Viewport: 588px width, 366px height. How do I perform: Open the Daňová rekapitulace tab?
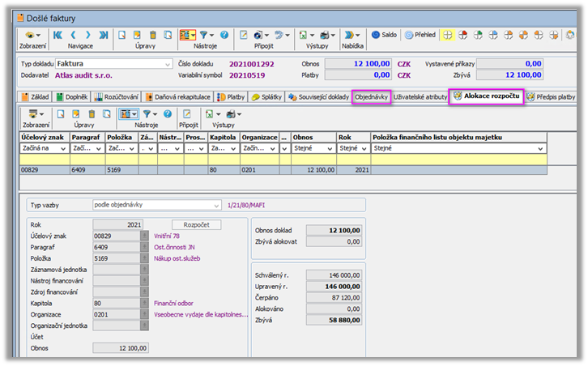point(178,96)
